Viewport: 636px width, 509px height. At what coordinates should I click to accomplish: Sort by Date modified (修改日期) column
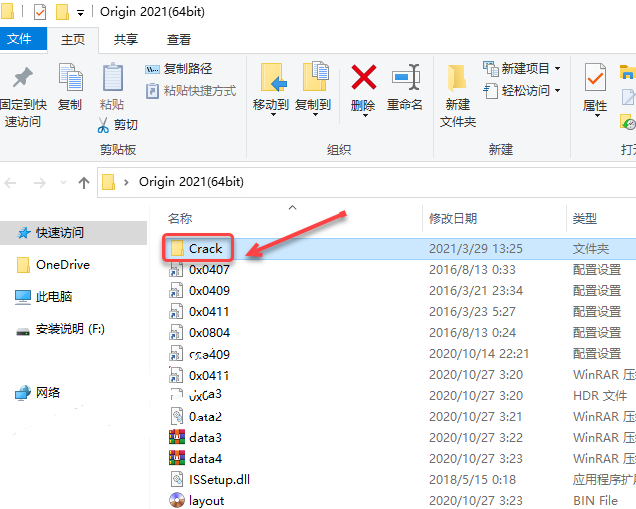coord(453,219)
